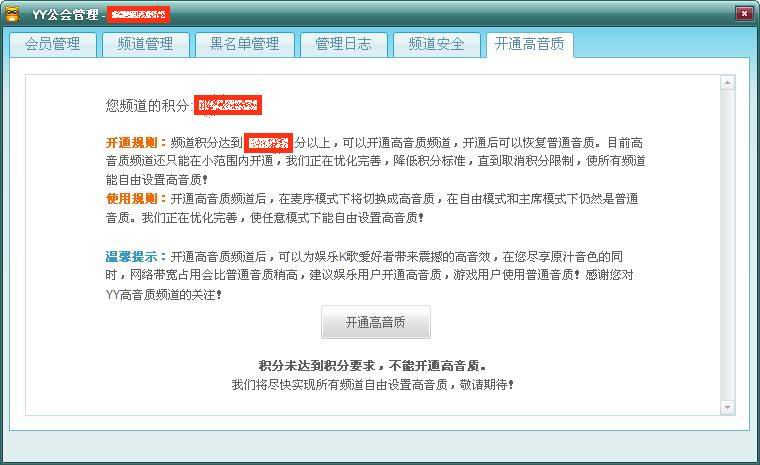Image resolution: width=760 pixels, height=465 pixels.
Task: Click the 使用规则 heading
Action: pyautogui.click(x=136, y=199)
